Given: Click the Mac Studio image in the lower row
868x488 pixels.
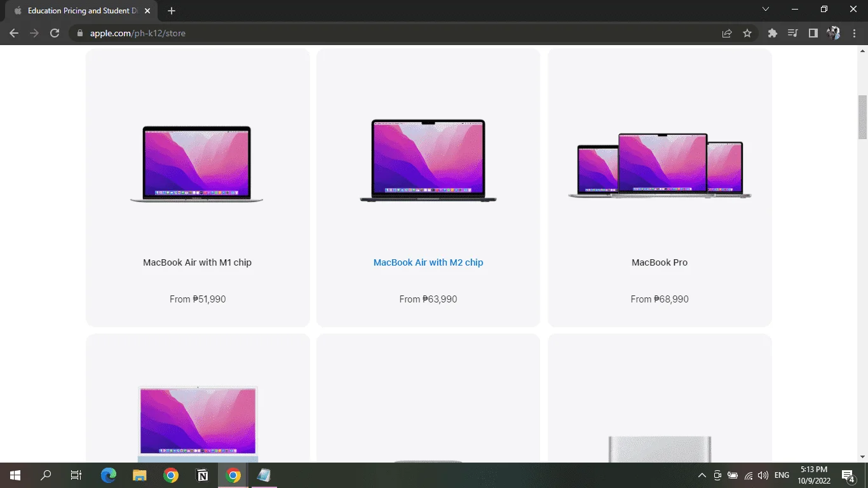Looking at the screenshot, I should tap(660, 449).
